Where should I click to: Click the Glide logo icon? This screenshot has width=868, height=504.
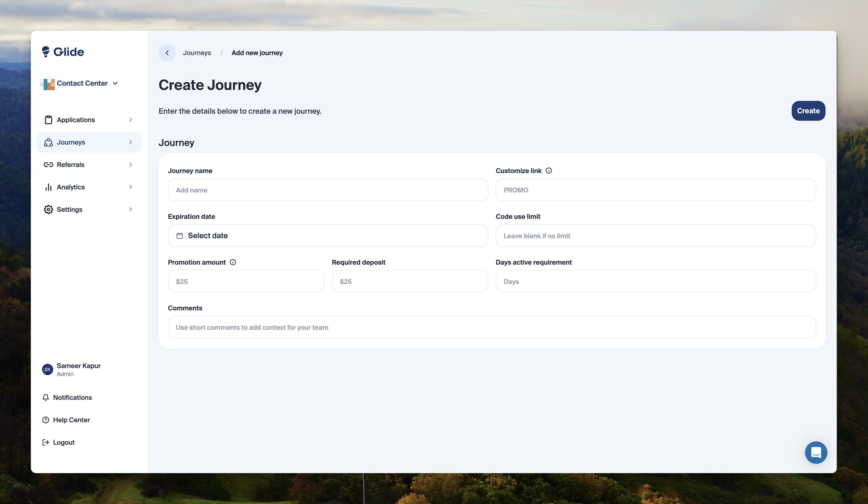45,52
